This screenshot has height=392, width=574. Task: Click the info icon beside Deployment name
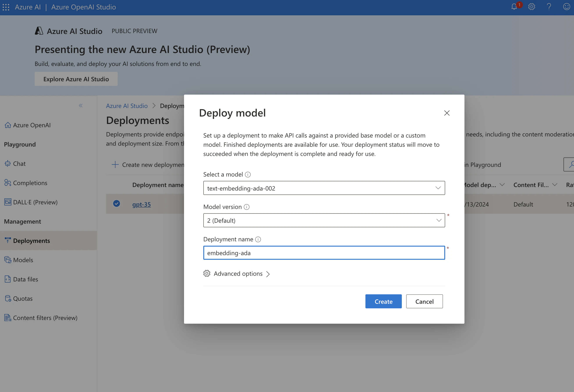click(258, 239)
